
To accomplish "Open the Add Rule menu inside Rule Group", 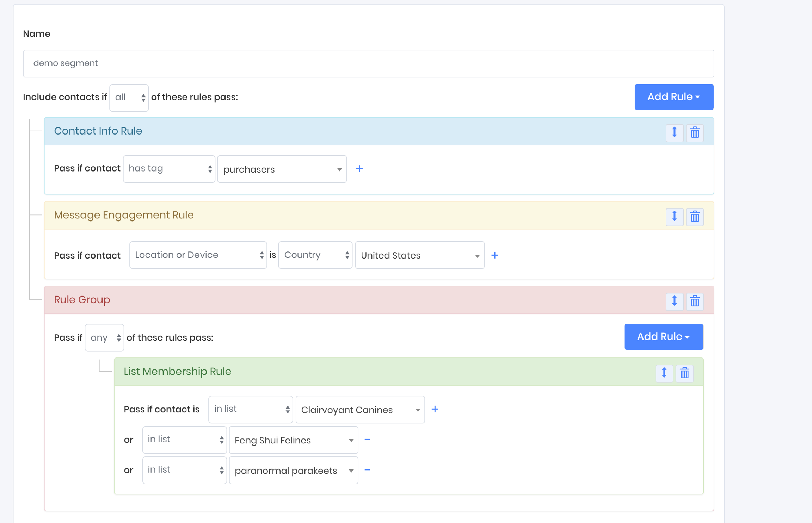I will 663,337.
